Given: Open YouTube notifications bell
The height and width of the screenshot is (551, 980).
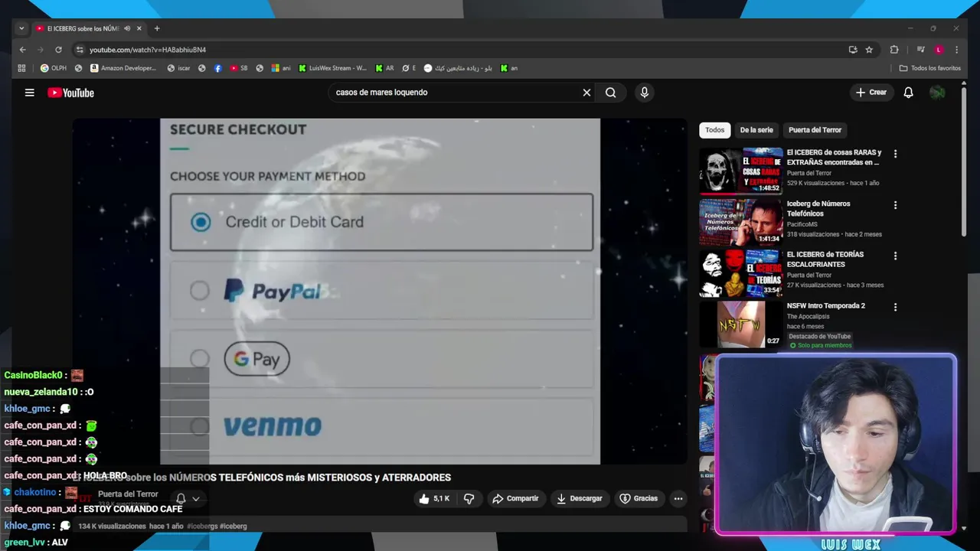Looking at the screenshot, I should pos(908,93).
